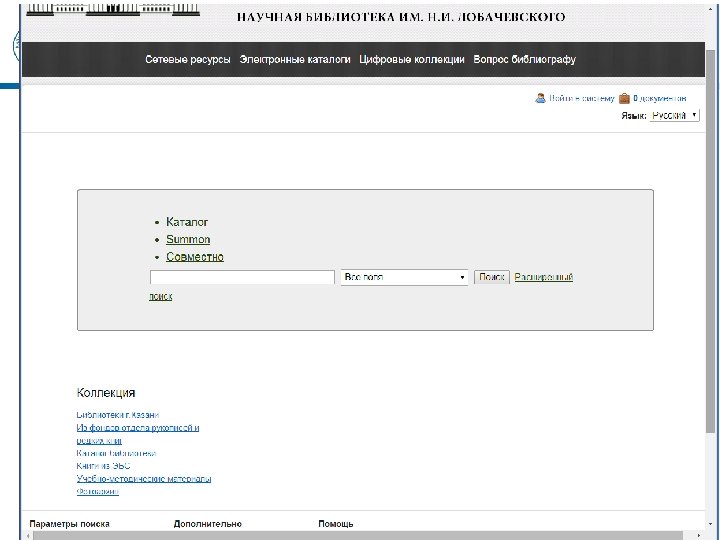The image size is (720, 540).
Task: Click the library title Научная библиотека им. Лобачевского
Action: coord(401,17)
